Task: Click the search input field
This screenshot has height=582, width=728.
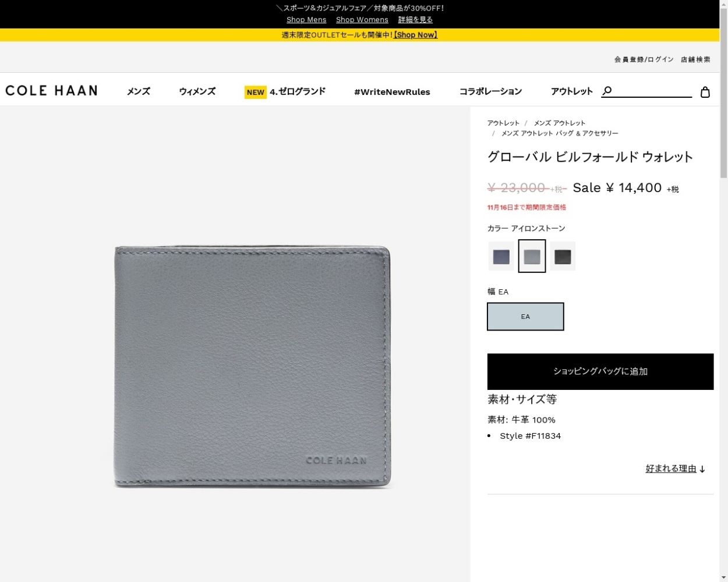Action: click(653, 91)
